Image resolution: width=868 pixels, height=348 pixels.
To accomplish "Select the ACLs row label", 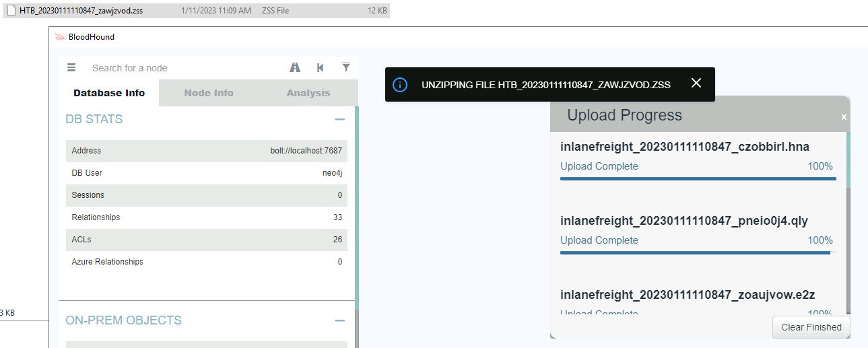I will click(81, 240).
